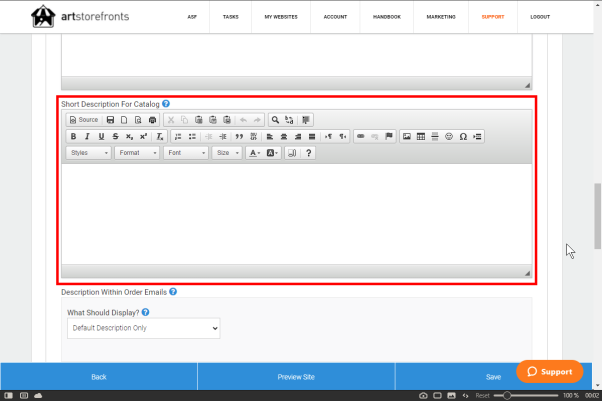This screenshot has height=401, width=602.
Task: Click the Italic formatting icon
Action: [87, 136]
